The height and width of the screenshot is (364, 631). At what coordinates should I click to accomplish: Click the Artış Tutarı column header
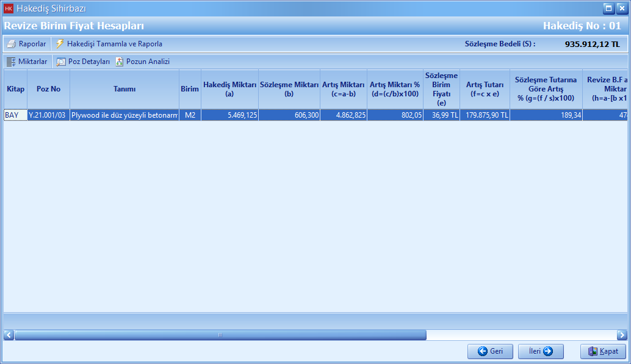point(485,89)
